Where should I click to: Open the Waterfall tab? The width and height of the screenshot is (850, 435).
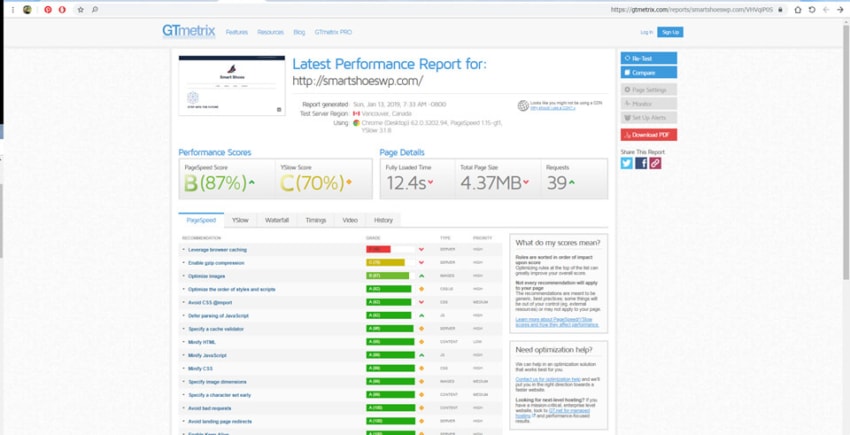(276, 220)
